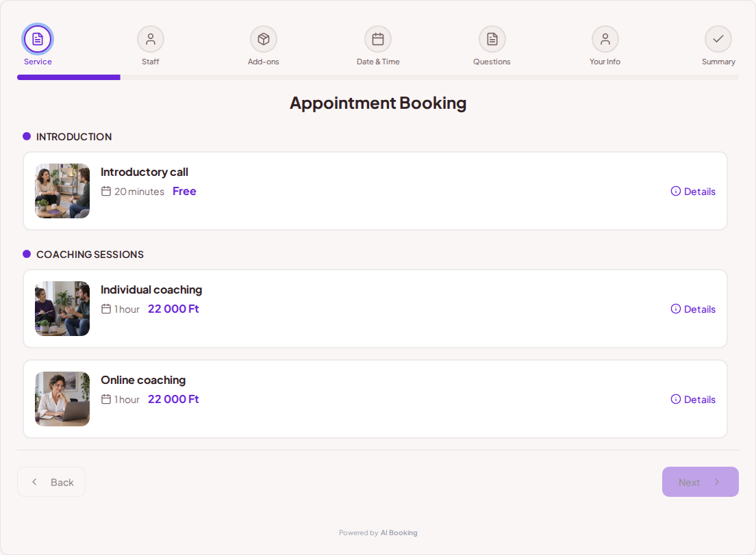The height and width of the screenshot is (555, 756).
Task: Select the Service step document icon
Action: pos(38,39)
